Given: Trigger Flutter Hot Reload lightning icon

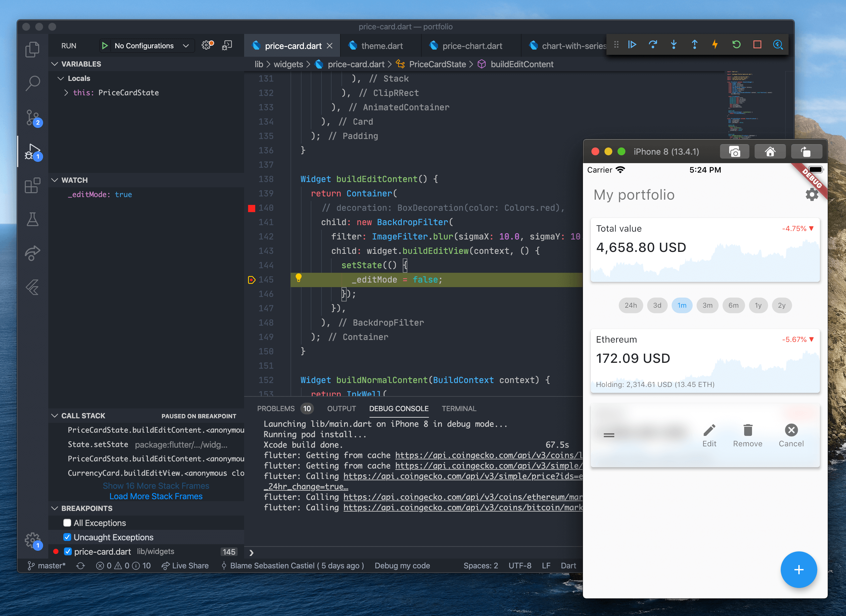Looking at the screenshot, I should pos(715,45).
